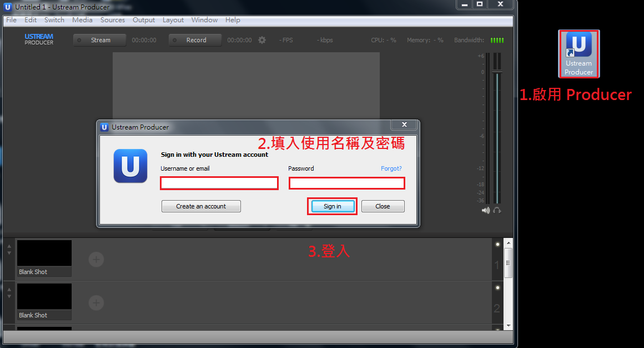Screen dimensions: 644x348
Task: Mute audio with the speaker icon
Action: pyautogui.click(x=486, y=210)
